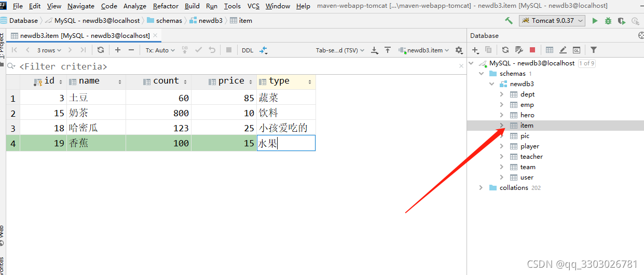This screenshot has width=644, height=275.
Task: Select the teacher table in tree
Action: point(531,157)
